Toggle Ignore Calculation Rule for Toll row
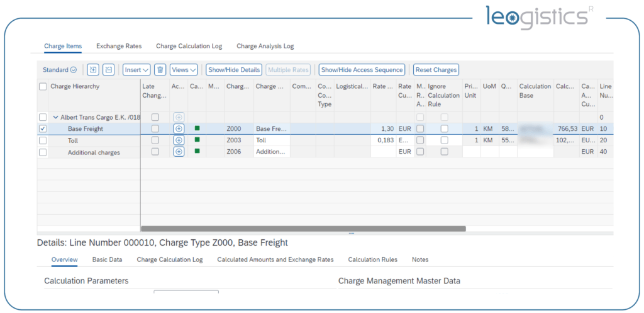 [x=445, y=140]
